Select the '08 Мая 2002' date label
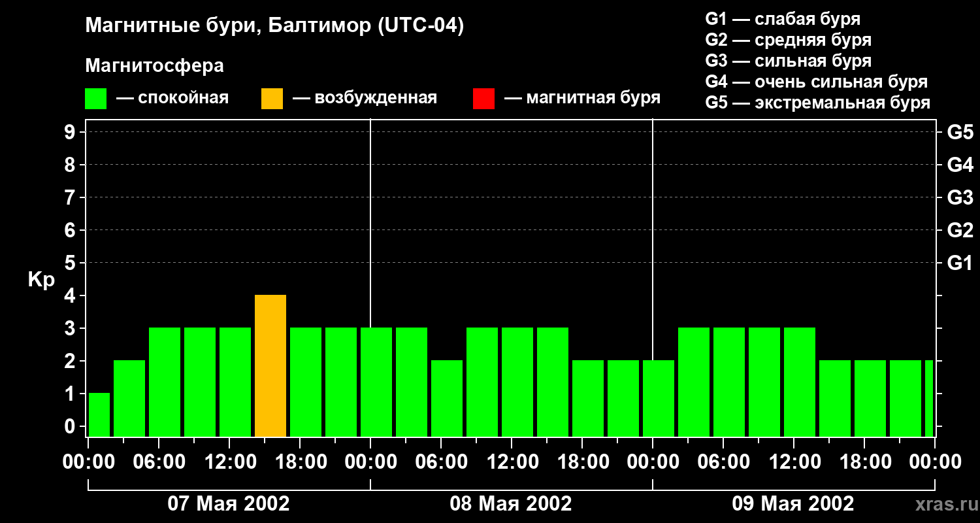 click(511, 504)
